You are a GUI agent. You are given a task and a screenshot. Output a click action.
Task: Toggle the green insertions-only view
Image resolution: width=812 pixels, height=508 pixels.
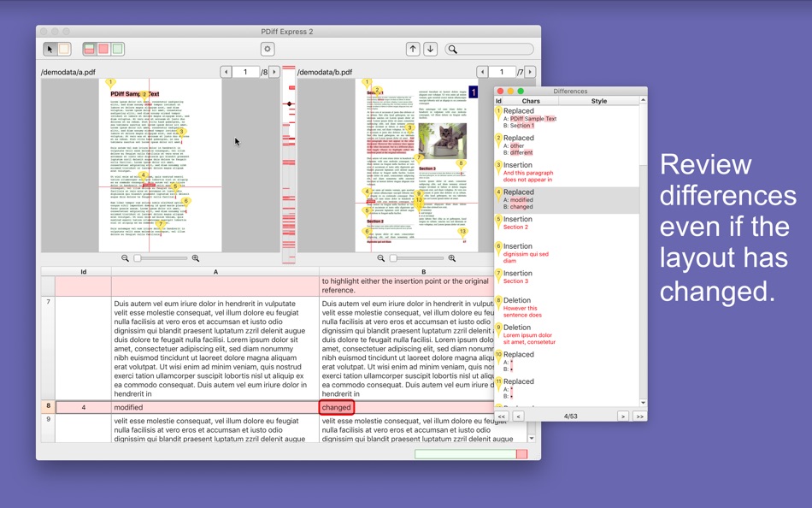pyautogui.click(x=118, y=50)
